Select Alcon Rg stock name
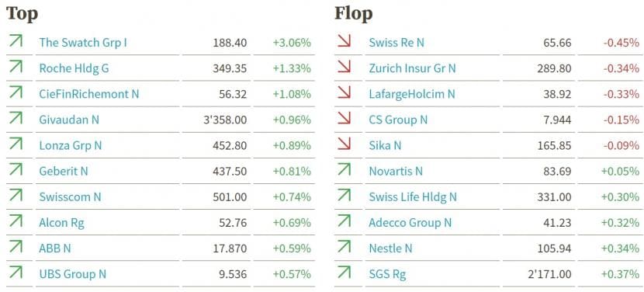 coord(61,223)
